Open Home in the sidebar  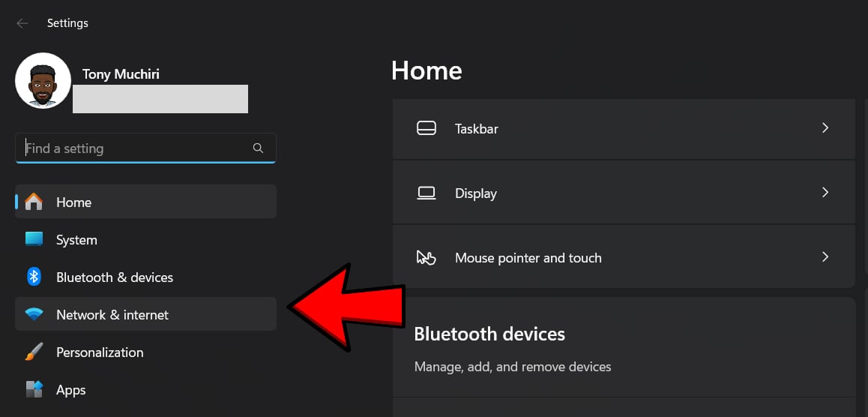pyautogui.click(x=145, y=202)
